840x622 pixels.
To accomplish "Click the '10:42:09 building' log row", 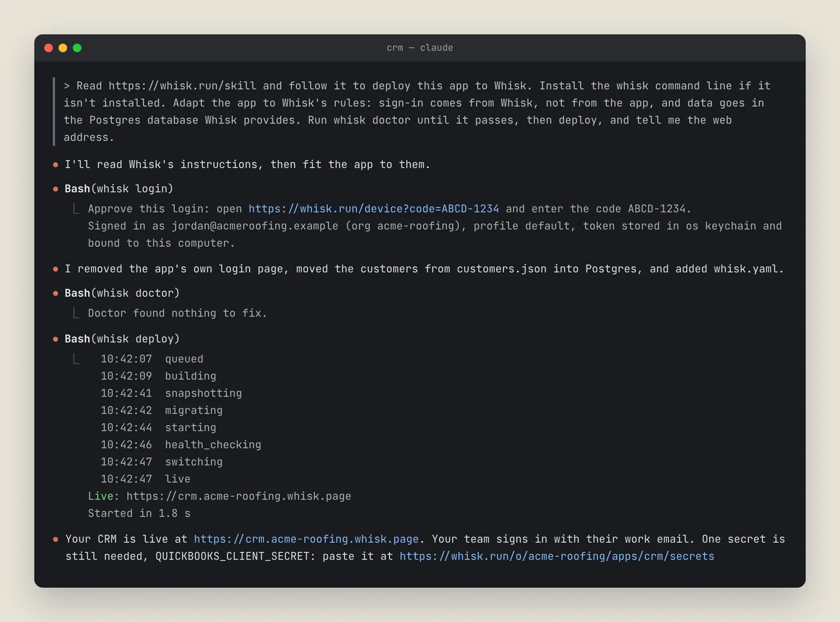I will [x=159, y=376].
